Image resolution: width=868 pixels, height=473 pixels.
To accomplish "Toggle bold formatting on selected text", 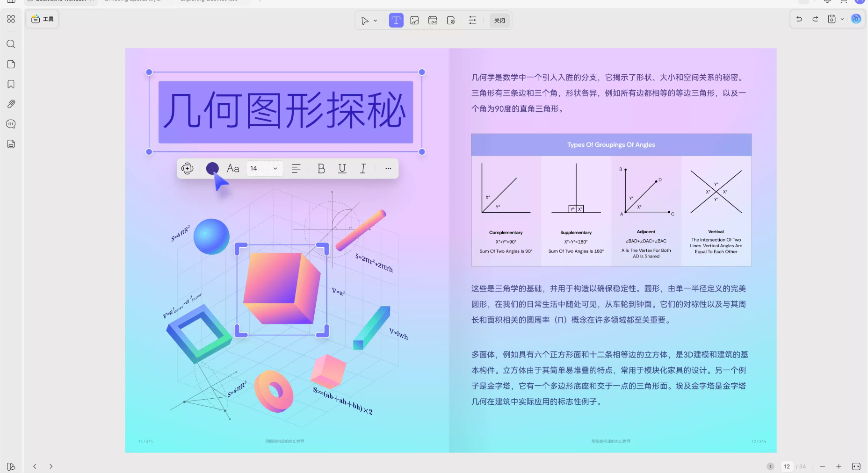I will point(321,169).
